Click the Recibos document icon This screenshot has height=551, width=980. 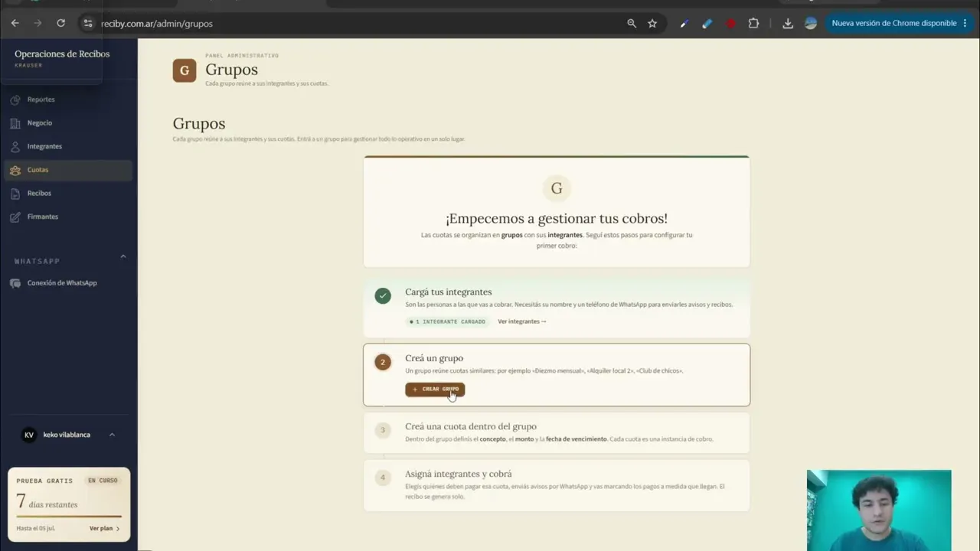[15, 194]
